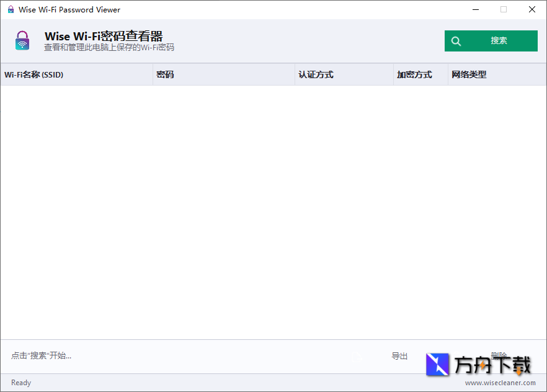This screenshot has height=392, width=547.
Task: Click the 点击"搜索"开始 prompt field
Action: (40, 356)
